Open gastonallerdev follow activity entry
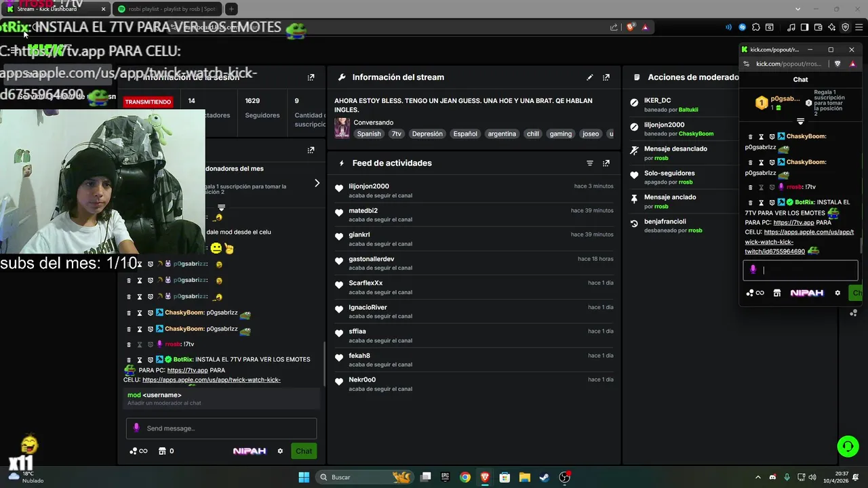Viewport: 868px width, 488px height. point(474,263)
